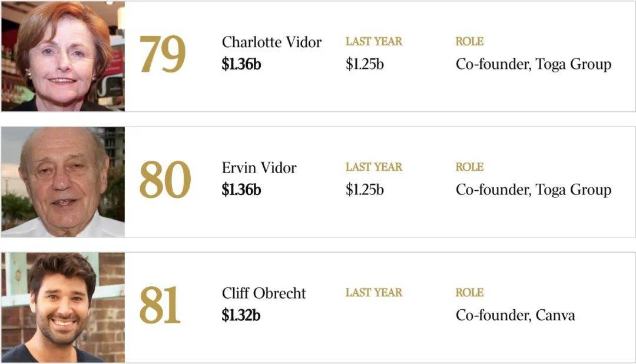Click Charlotte Vidor's Co-founder, Toga Group role
Screen dimensions: 636x364
tap(534, 65)
